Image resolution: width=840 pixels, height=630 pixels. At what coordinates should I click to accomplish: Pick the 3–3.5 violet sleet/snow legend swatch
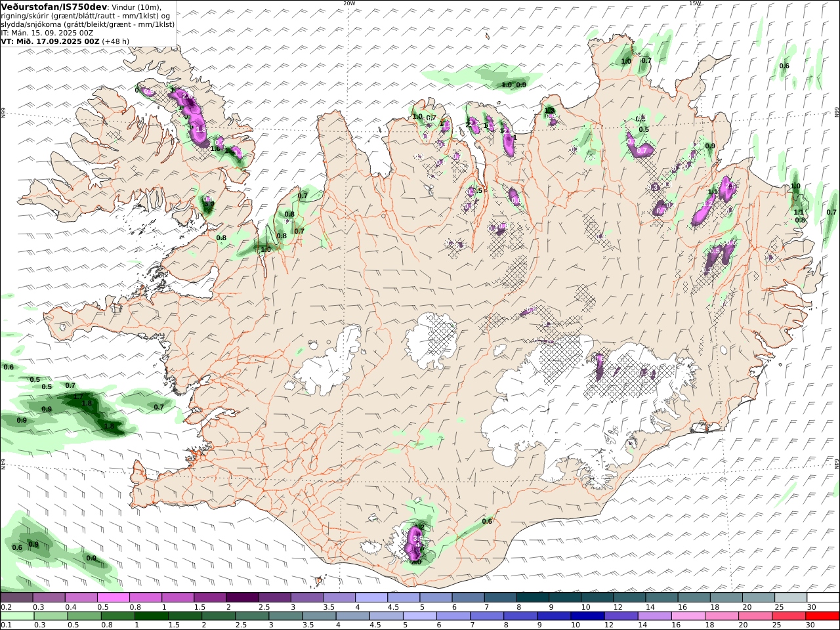(x=306, y=597)
